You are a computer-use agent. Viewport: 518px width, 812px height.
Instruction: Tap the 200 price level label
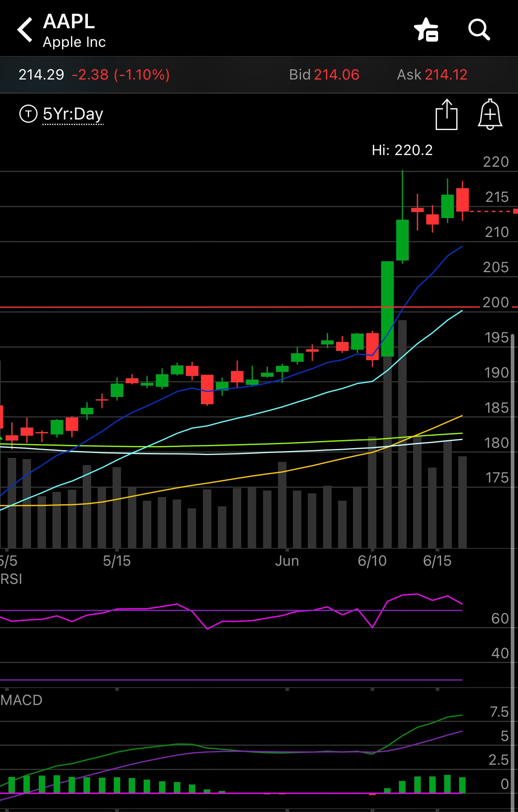[496, 302]
